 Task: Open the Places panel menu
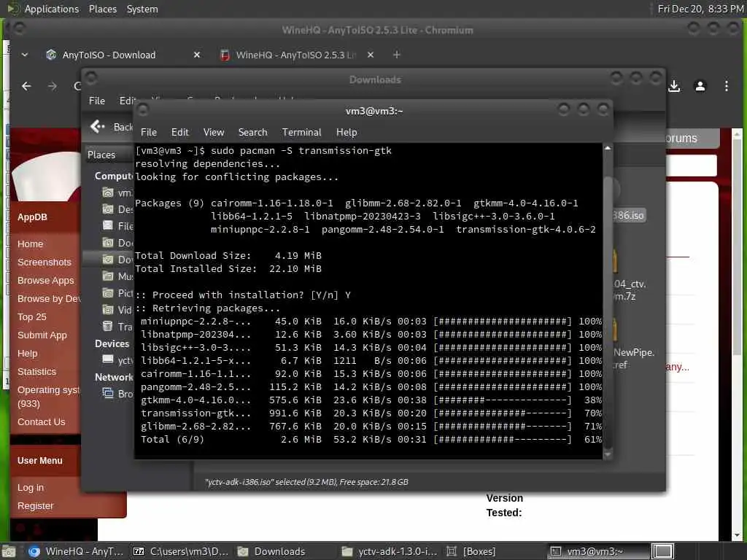tap(103, 9)
